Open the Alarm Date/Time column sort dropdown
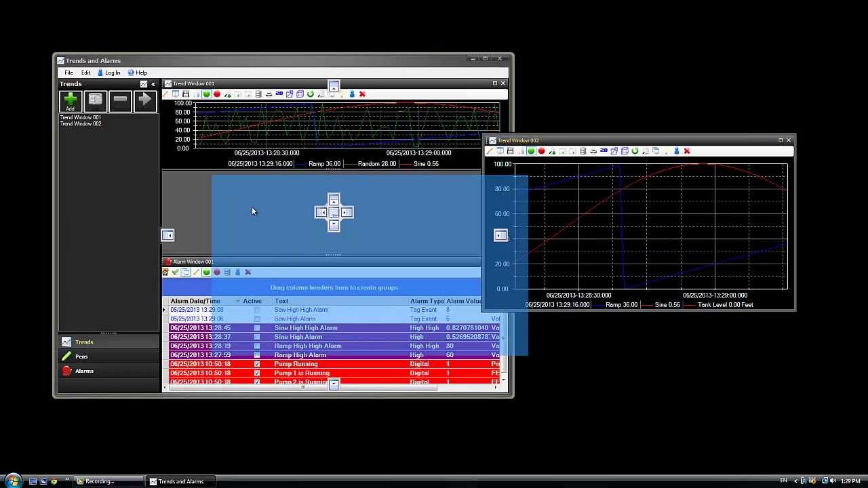The image size is (868, 488). (237, 301)
